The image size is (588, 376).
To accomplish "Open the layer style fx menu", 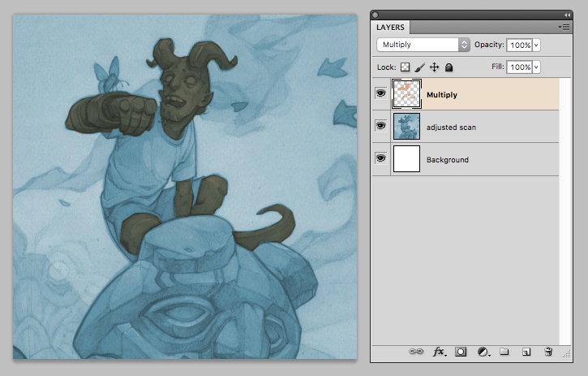I will [439, 352].
